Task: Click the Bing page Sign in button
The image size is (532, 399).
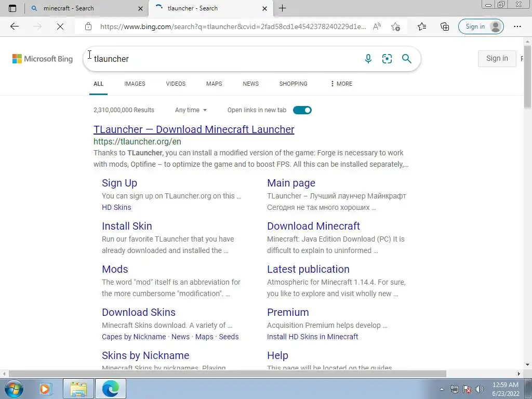Action: (x=497, y=58)
